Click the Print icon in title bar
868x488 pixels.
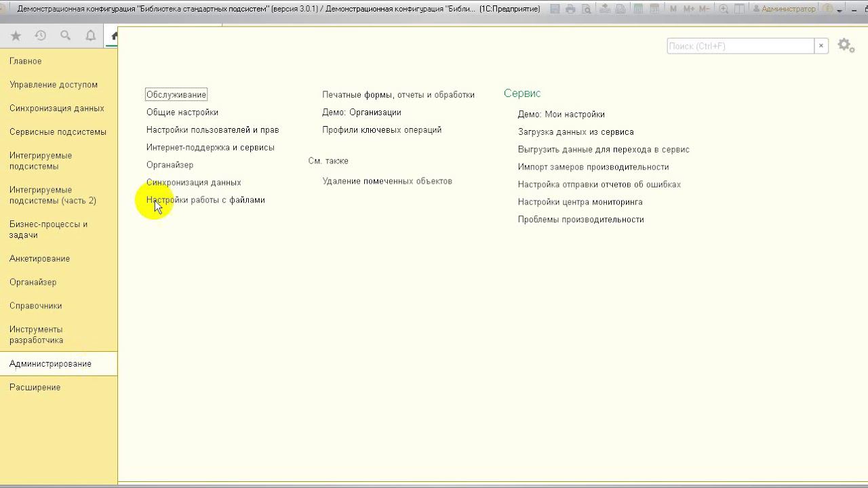tap(570, 9)
